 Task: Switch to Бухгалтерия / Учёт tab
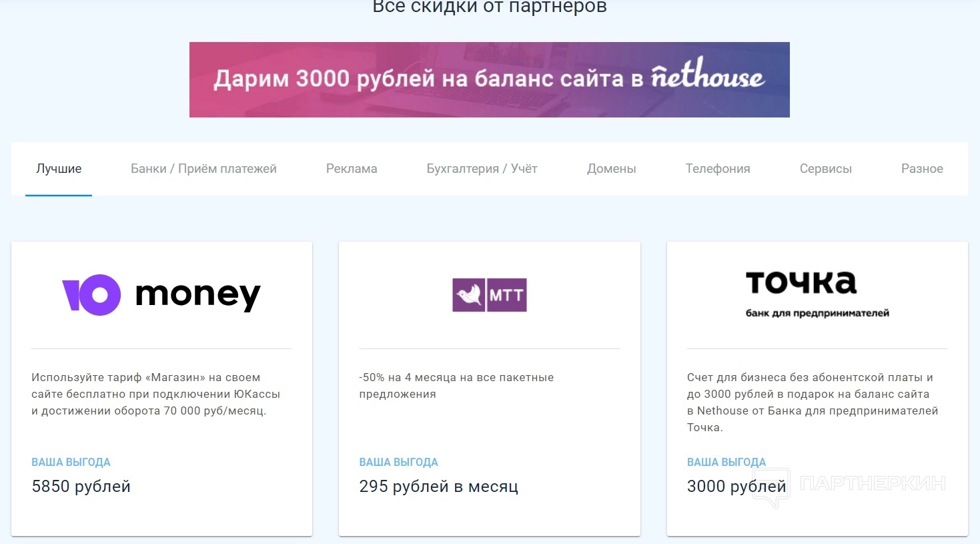coord(482,169)
